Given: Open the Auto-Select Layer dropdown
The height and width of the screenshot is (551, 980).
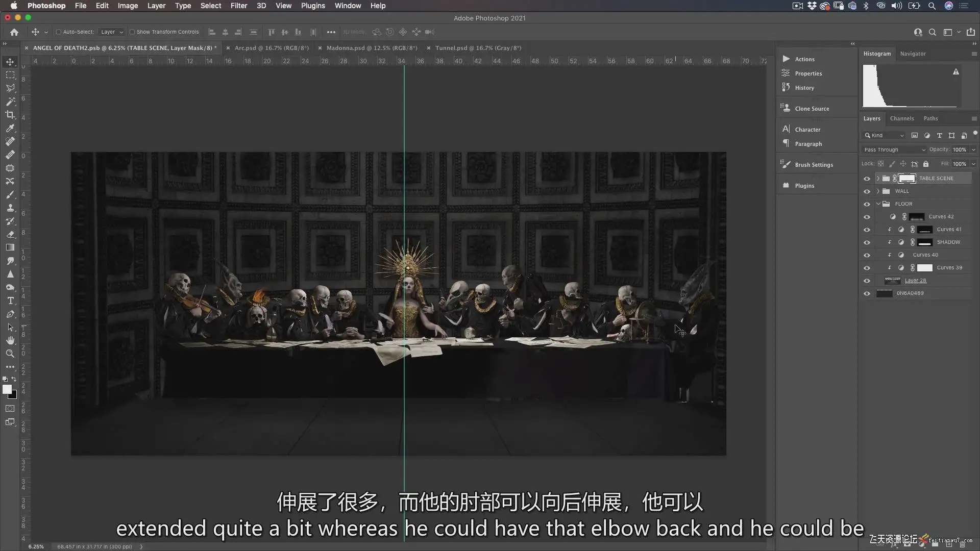Looking at the screenshot, I should click(x=112, y=32).
